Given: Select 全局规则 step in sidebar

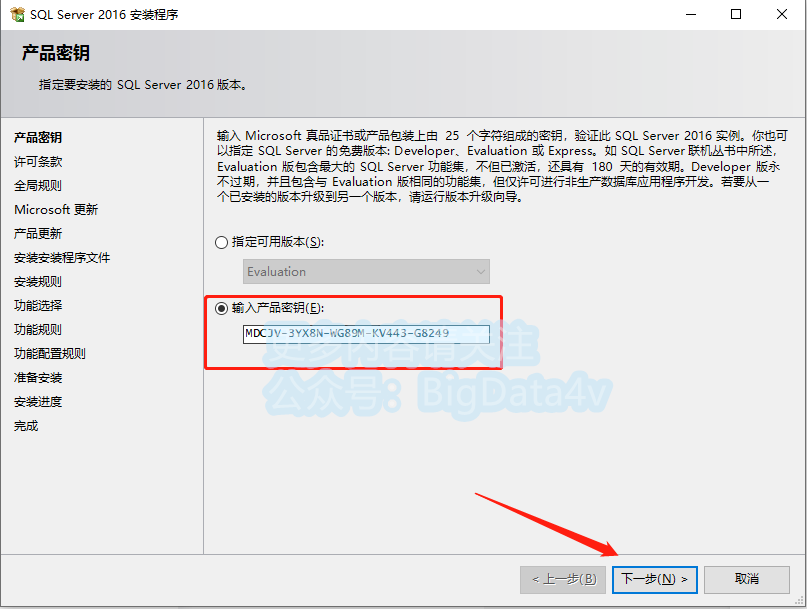Looking at the screenshot, I should coord(38,186).
